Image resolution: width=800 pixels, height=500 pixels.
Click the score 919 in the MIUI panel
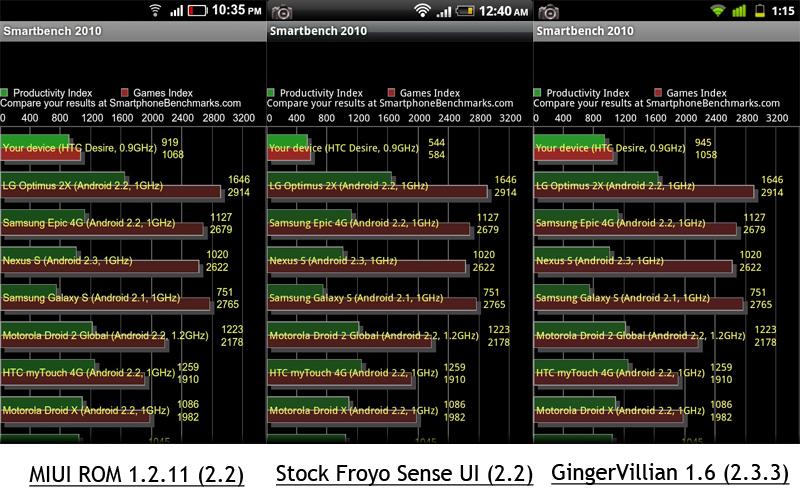170,142
